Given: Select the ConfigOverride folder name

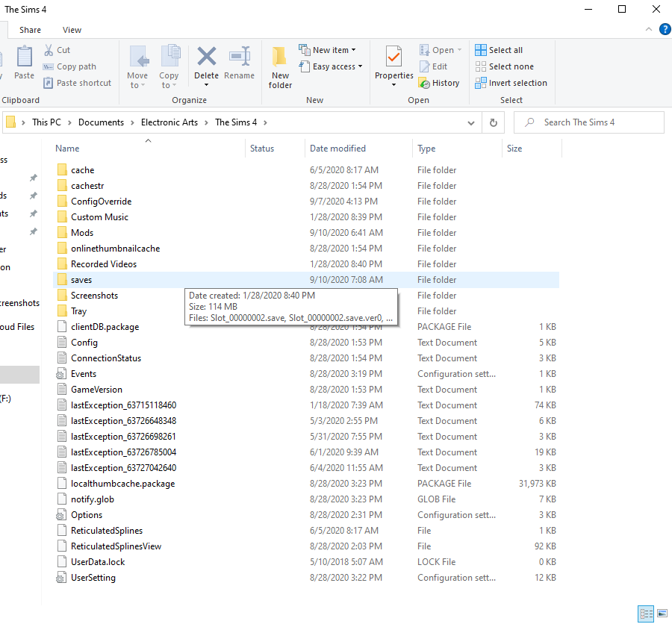Looking at the screenshot, I should click(x=101, y=202).
